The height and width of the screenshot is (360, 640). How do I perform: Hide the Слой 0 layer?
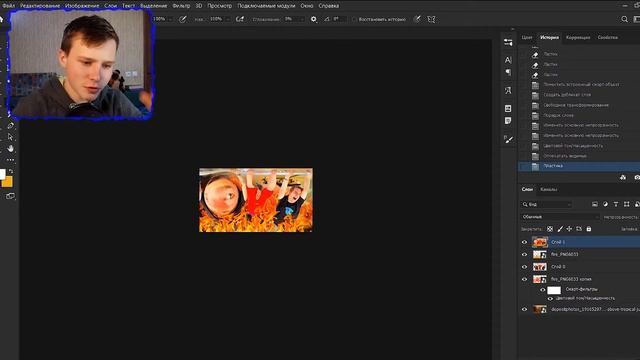524,267
